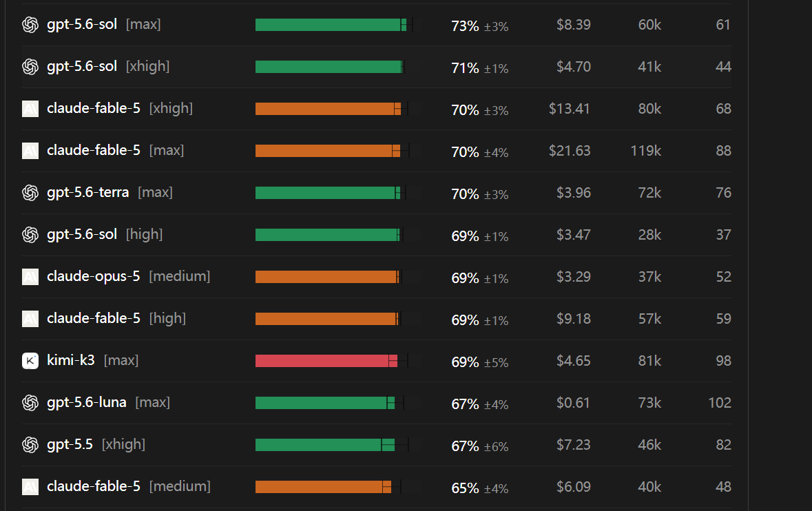Click the orange claude-fable-5 [high] score bar
This screenshot has width=812, height=511.
click(326, 319)
